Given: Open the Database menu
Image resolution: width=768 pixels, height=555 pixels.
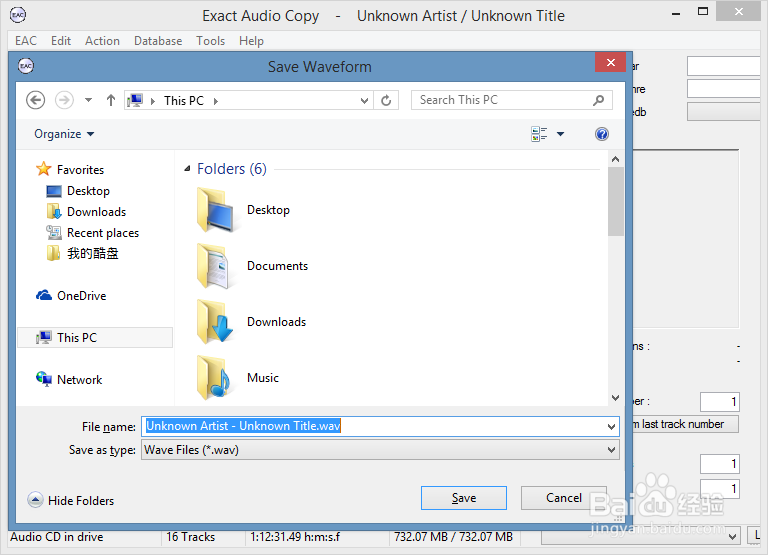Looking at the screenshot, I should coord(158,41).
